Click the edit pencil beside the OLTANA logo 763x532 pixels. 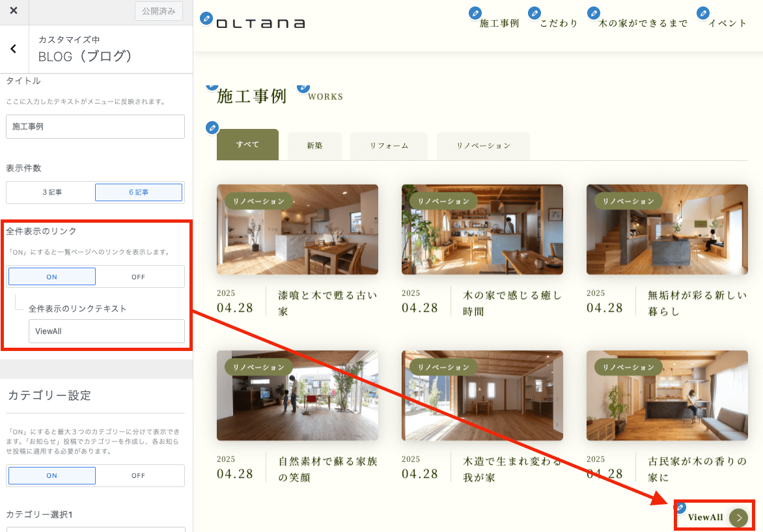206,18
